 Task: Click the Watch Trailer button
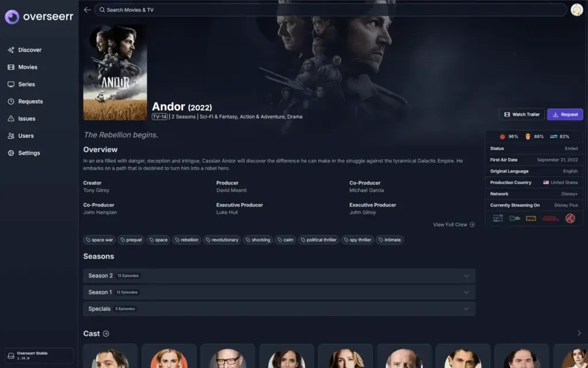(x=521, y=114)
